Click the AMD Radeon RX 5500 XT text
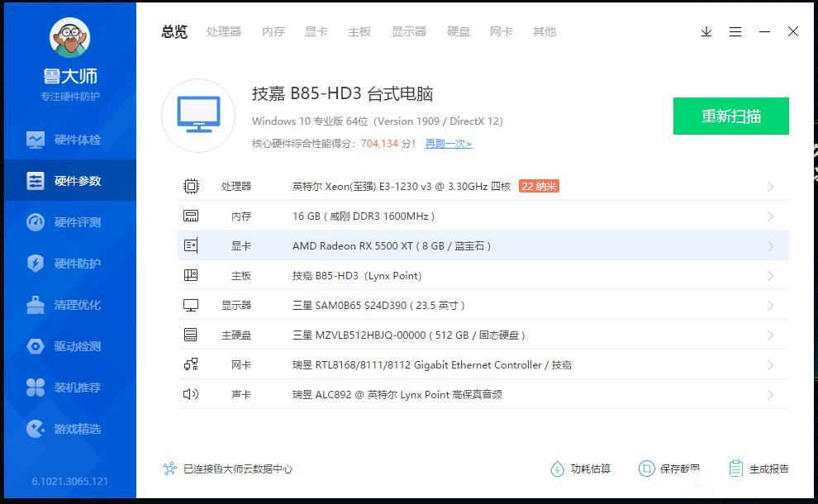Viewport: 818px width, 504px height. [392, 245]
